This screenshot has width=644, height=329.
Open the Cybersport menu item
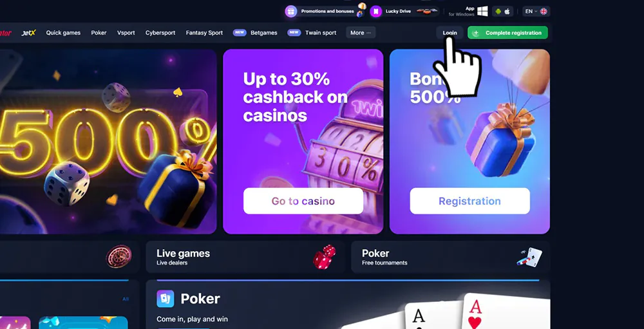pyautogui.click(x=160, y=33)
